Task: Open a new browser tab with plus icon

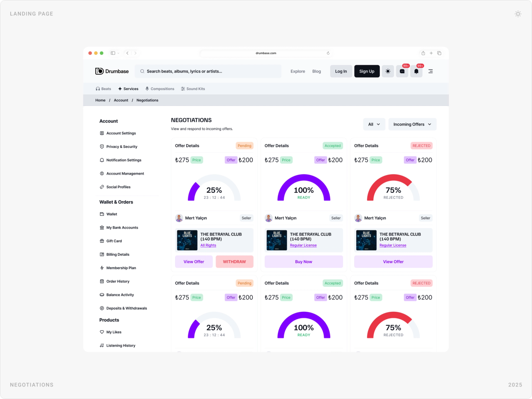Action: [431, 53]
